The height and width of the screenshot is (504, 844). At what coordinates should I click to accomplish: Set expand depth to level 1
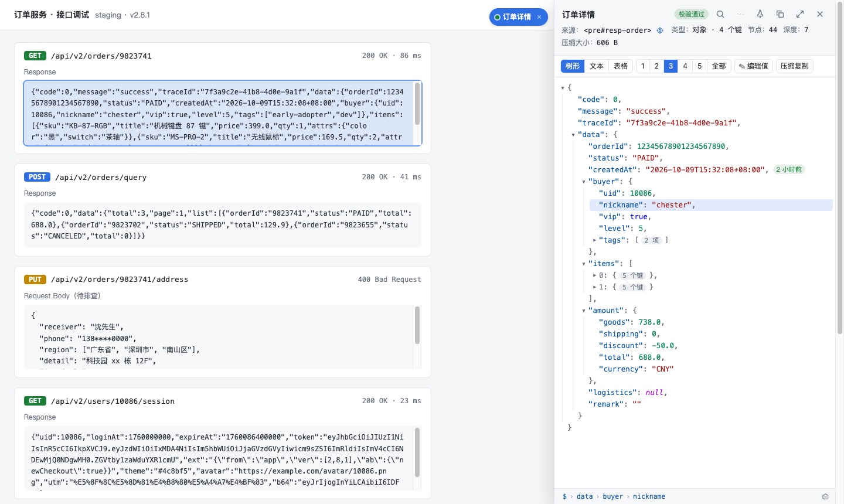click(643, 66)
